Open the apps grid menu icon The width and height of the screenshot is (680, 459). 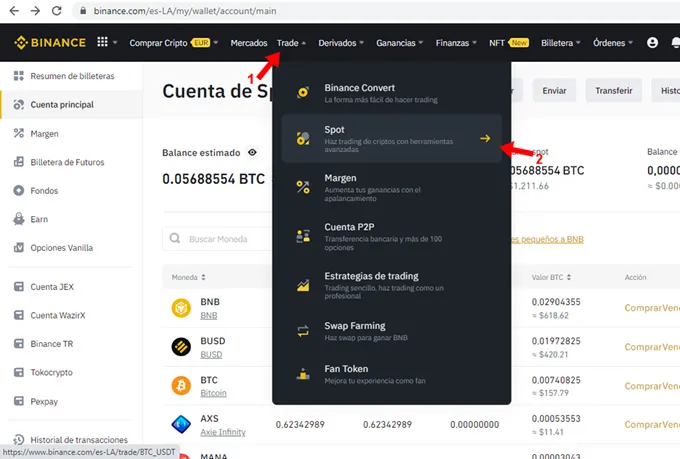click(x=102, y=43)
